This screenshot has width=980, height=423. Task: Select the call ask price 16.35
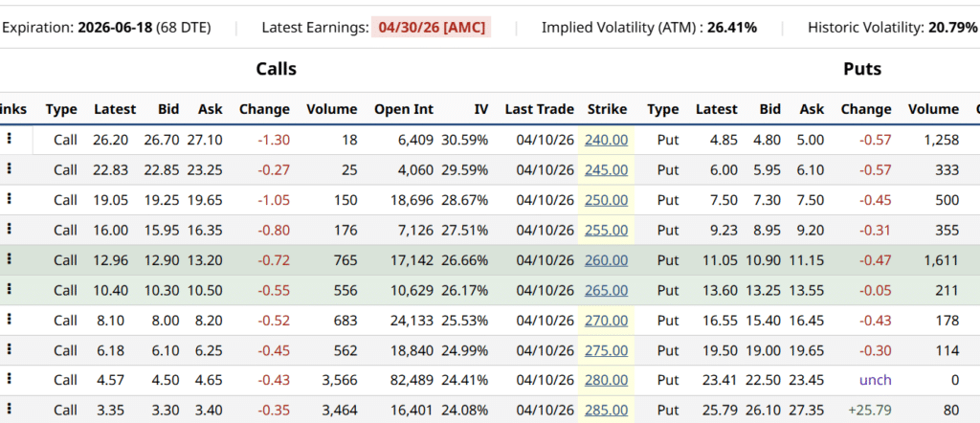click(x=205, y=230)
